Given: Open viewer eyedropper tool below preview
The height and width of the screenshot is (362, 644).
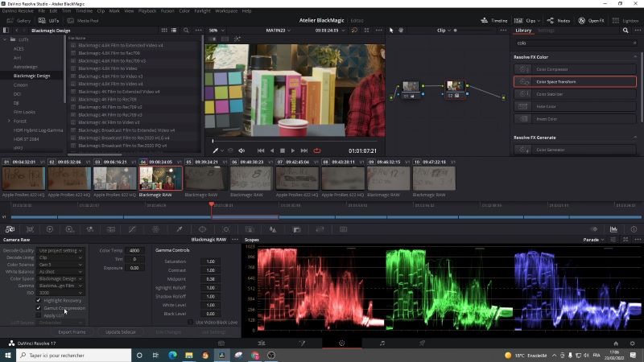Looking at the screenshot, I should [x=215, y=150].
